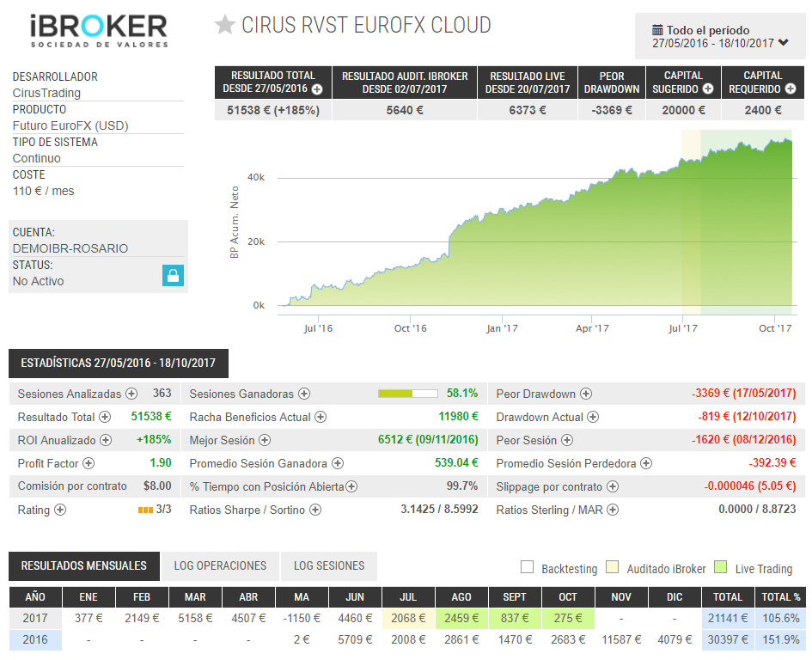Viewport: 812px width, 660px height.
Task: Click the info plus beside % Tiempo con Posición Abierta
Action: coord(351,486)
